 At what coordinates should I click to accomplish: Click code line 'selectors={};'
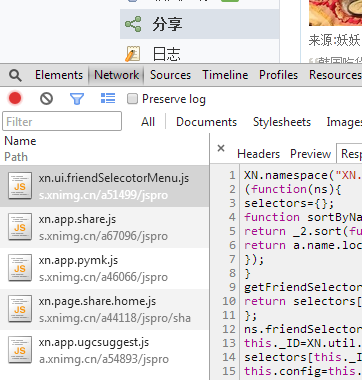click(289, 203)
